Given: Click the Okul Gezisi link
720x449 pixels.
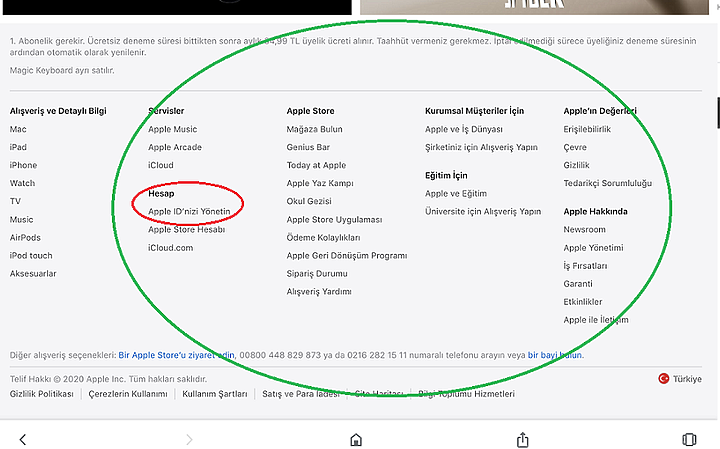Looking at the screenshot, I should 309,201.
